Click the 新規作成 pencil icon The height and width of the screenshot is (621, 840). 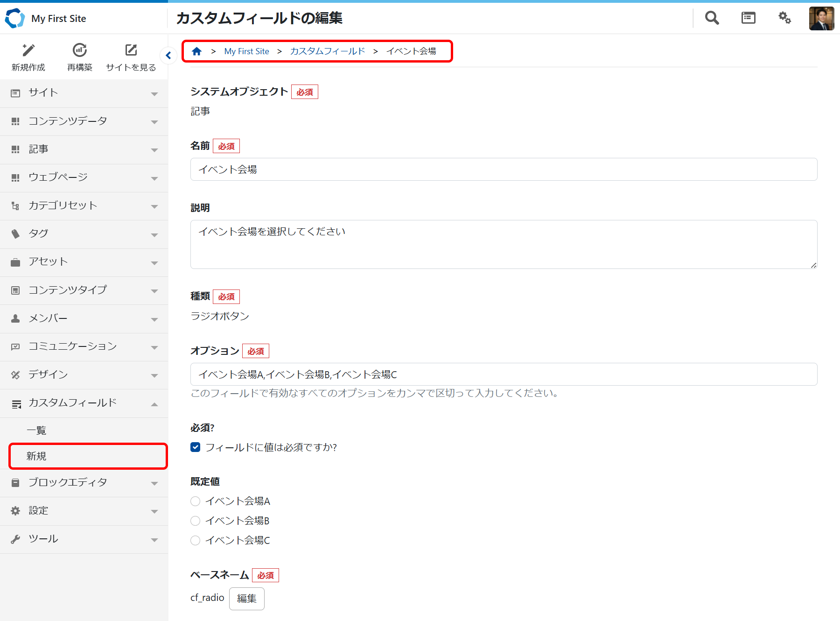(x=28, y=50)
